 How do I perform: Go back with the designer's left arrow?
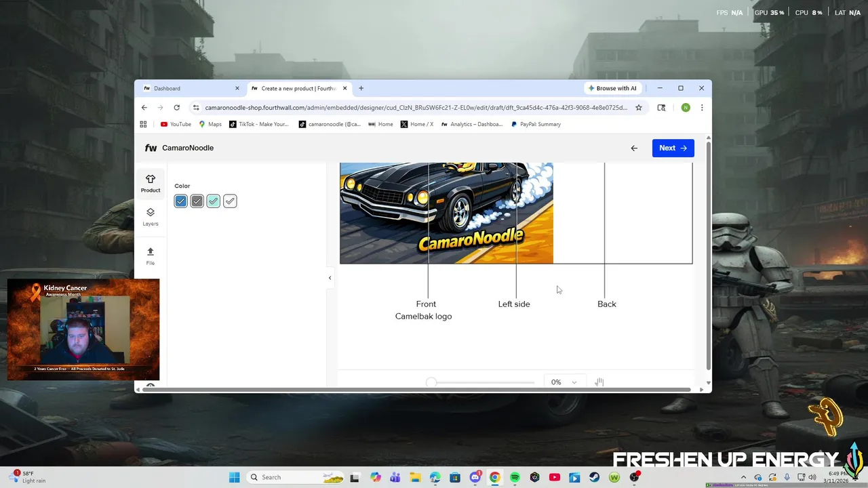coord(634,148)
